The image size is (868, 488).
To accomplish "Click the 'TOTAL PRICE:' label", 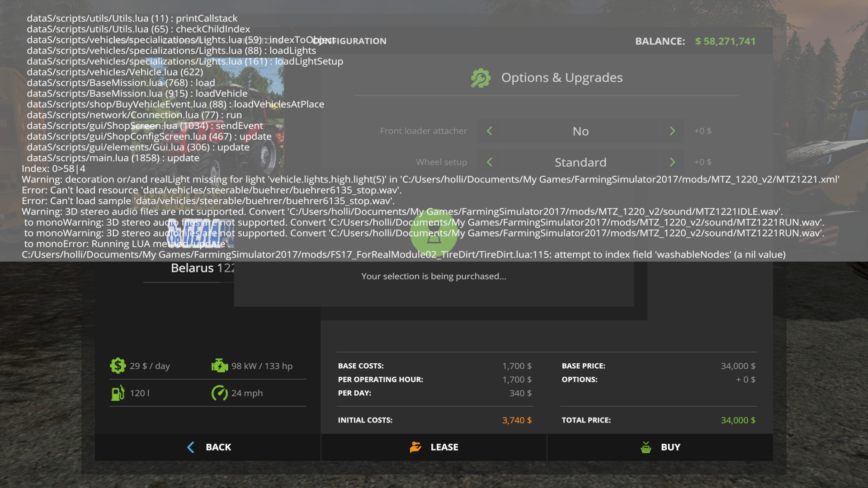I will pos(586,420).
